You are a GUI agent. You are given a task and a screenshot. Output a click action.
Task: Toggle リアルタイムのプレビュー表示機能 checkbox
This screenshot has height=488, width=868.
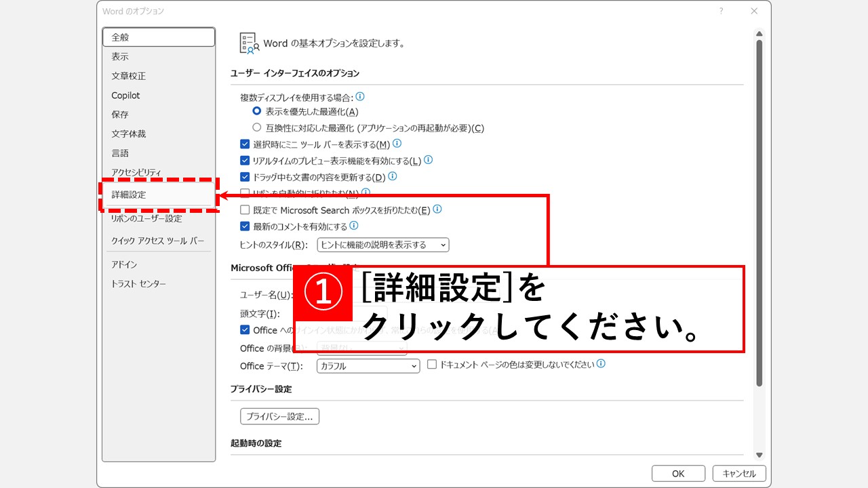coord(245,161)
